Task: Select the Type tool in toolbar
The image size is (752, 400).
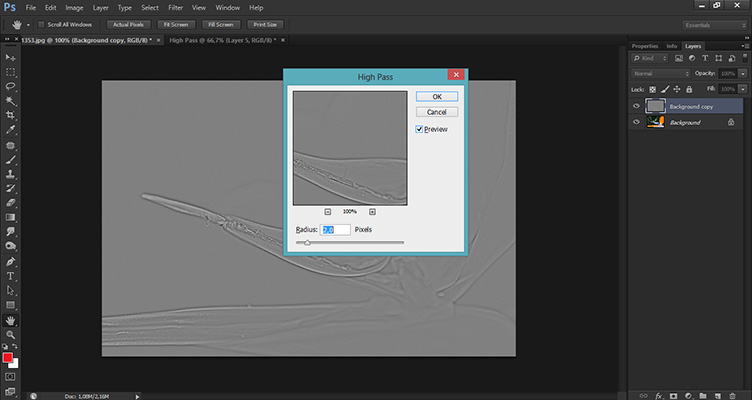Action: 11,275
